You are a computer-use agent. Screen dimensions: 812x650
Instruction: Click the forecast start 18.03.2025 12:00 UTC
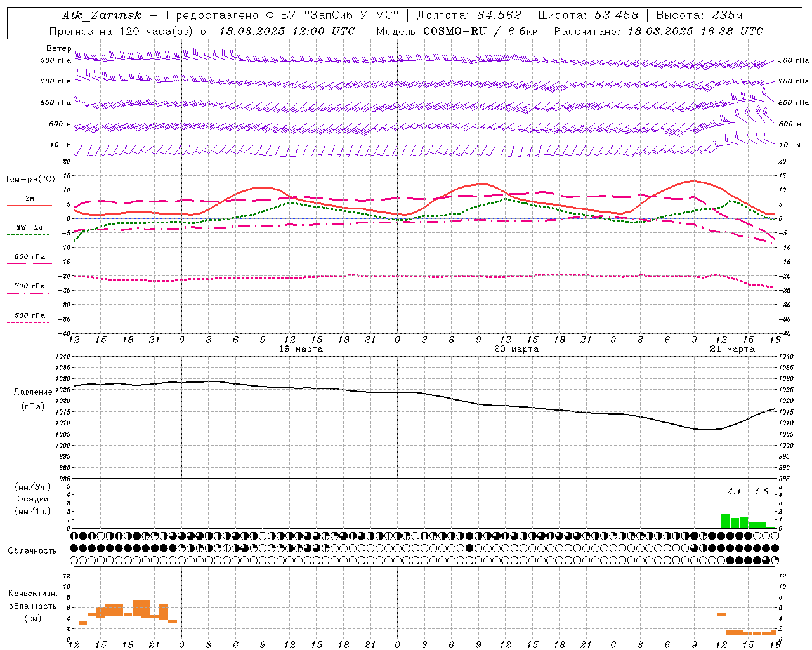(x=287, y=31)
